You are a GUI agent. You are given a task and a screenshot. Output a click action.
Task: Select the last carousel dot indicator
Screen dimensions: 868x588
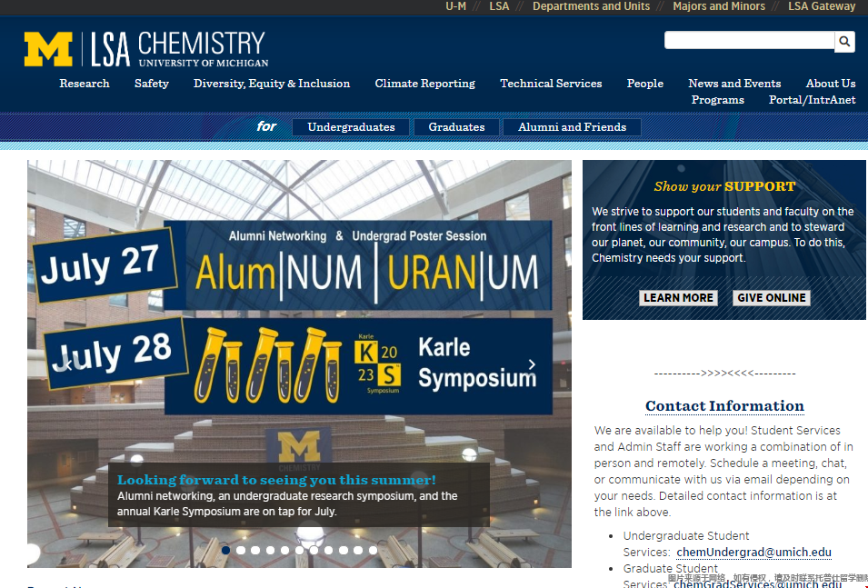point(373,550)
